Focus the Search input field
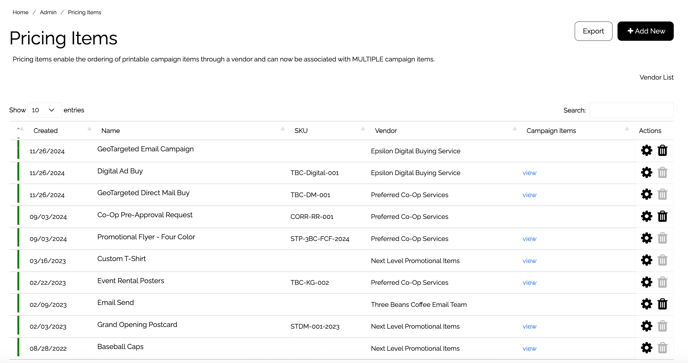 [631, 110]
